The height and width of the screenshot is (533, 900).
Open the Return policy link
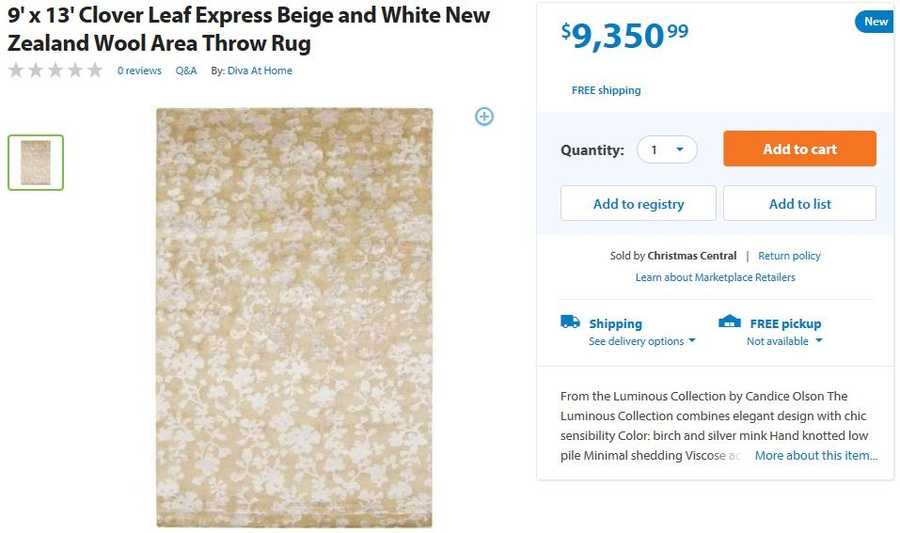789,256
